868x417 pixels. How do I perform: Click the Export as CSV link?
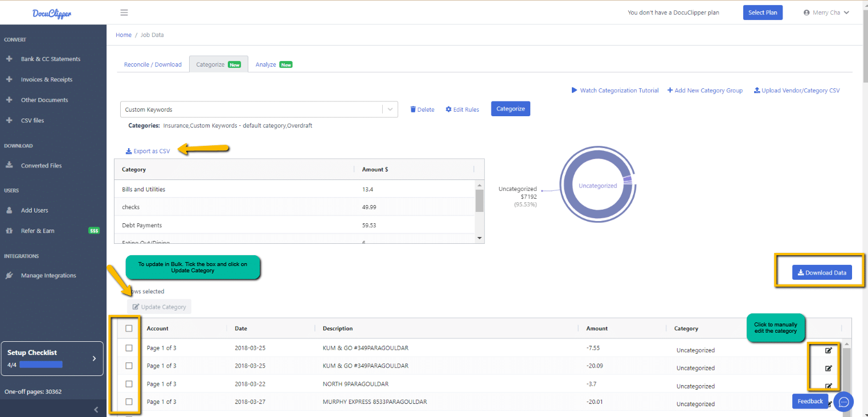click(148, 151)
